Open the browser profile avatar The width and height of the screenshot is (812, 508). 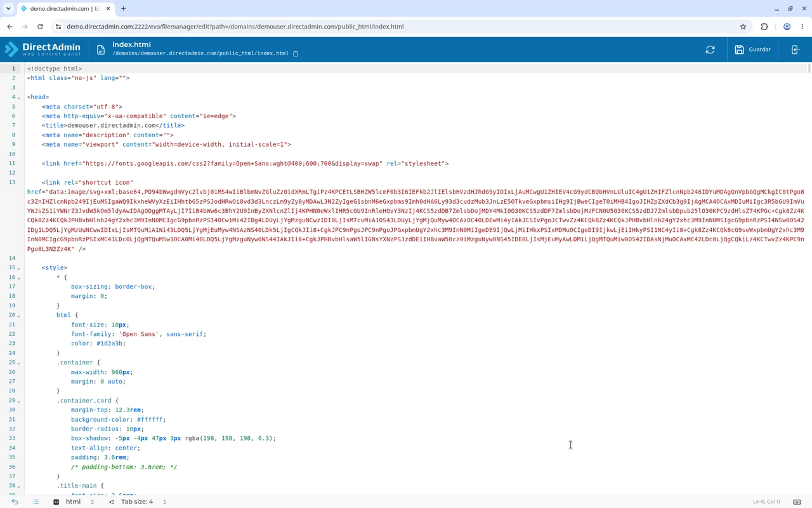(787, 27)
